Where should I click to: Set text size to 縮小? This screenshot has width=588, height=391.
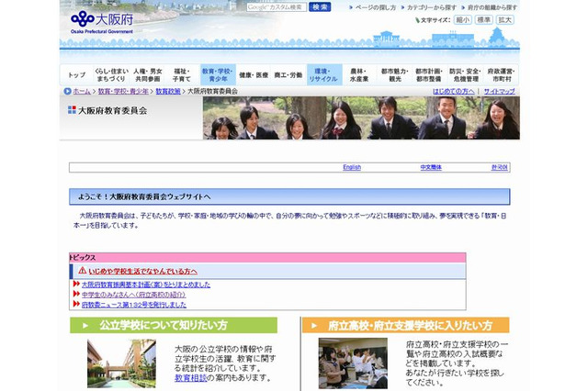tap(463, 20)
